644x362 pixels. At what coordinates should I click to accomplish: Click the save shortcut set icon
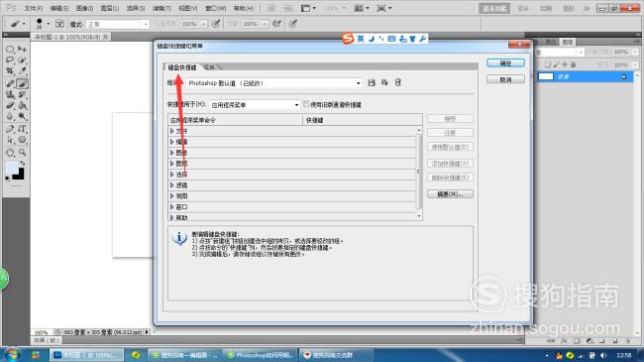[372, 82]
